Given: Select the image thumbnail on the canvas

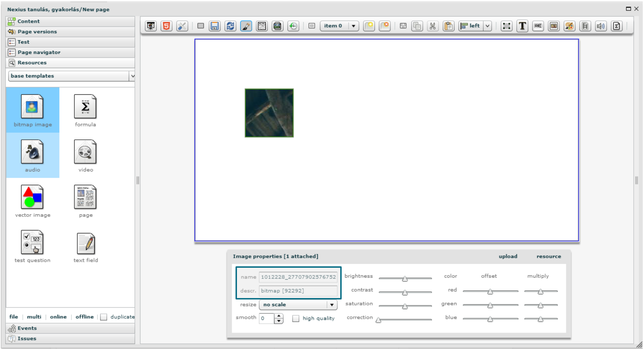Looking at the screenshot, I should pos(269,113).
